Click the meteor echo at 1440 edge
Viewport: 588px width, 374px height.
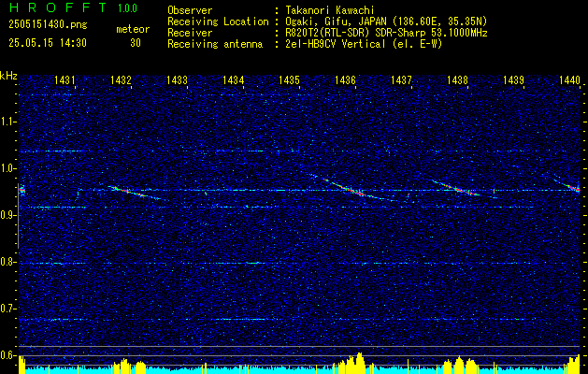(569, 185)
